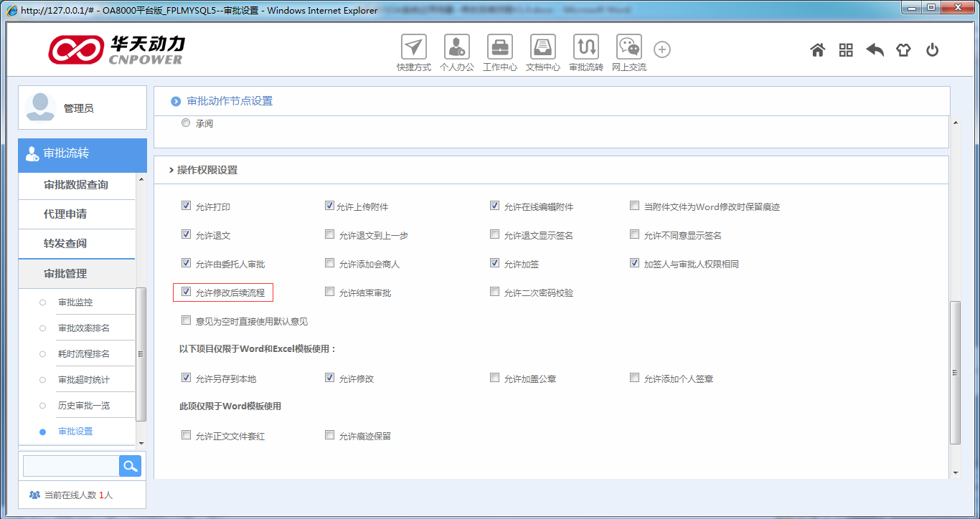980x519 pixels.
Task: Enable 允许加盖公章 checkbox
Action: (494, 377)
